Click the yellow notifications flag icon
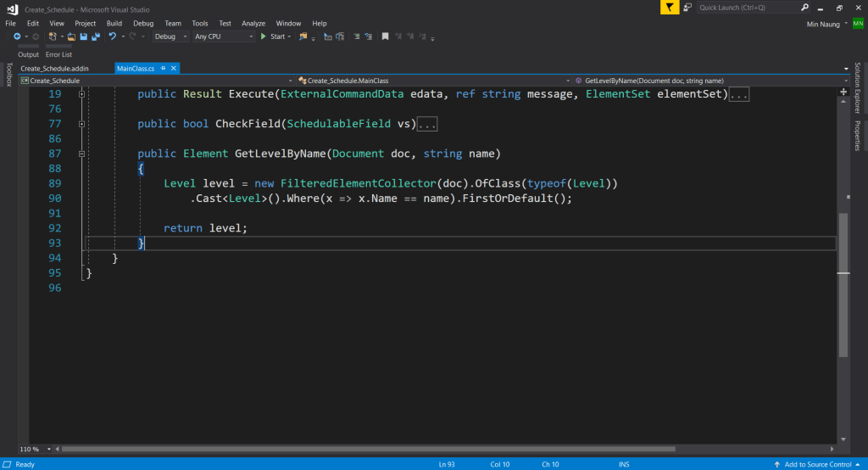This screenshot has height=470, width=868. click(x=670, y=8)
